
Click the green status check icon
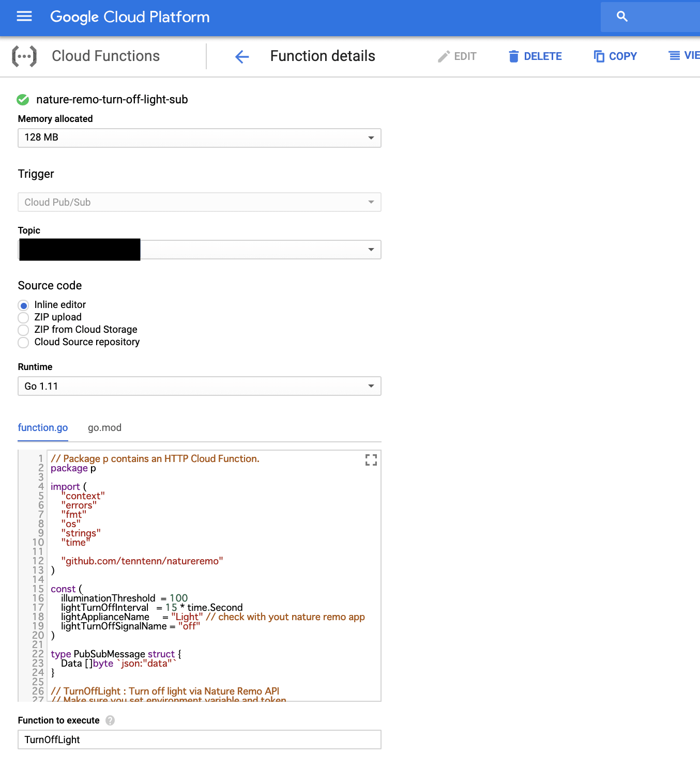point(23,99)
